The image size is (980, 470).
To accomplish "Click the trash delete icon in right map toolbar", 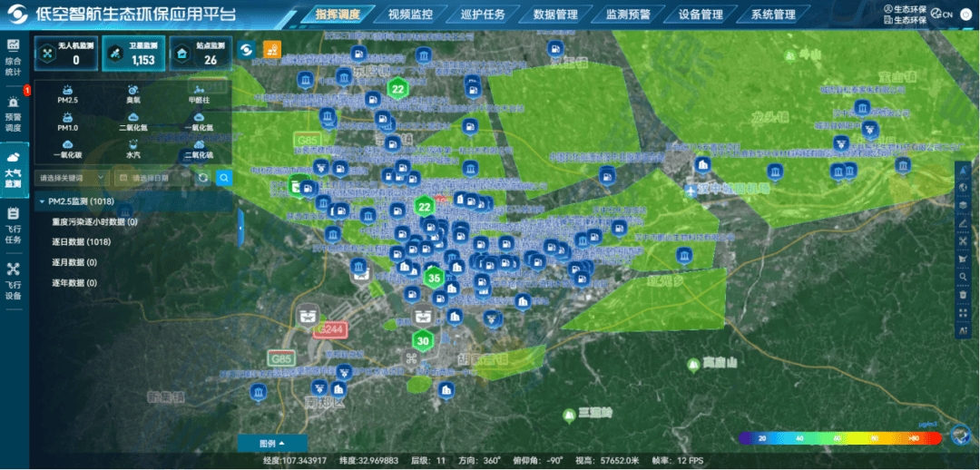I will pos(963,295).
